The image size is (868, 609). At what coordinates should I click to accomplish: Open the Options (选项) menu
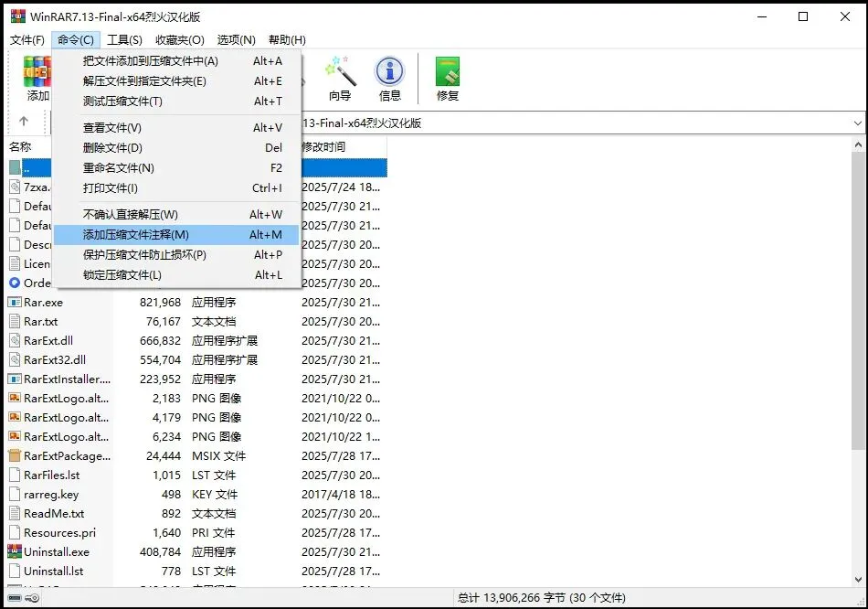pyautogui.click(x=236, y=40)
